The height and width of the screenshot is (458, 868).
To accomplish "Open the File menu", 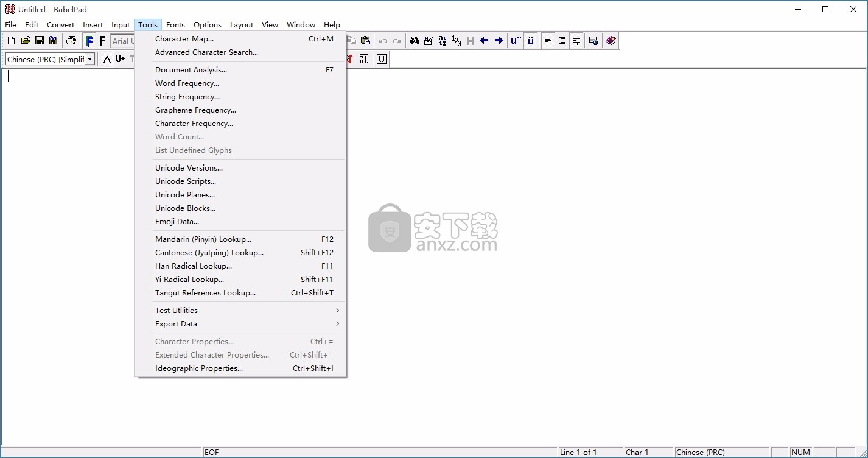I will click(10, 25).
